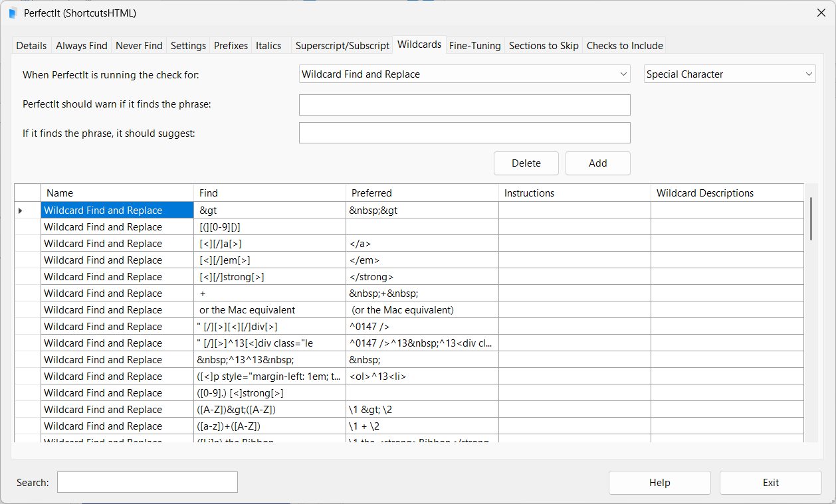This screenshot has height=504, width=836.
Task: Click the Preferred column header
Action: pos(422,193)
